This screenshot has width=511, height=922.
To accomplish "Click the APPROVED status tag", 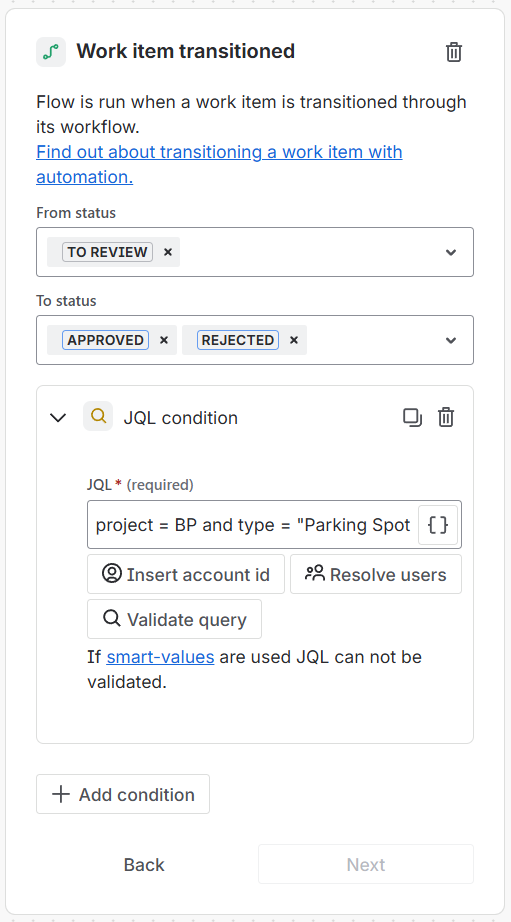I will [105, 340].
